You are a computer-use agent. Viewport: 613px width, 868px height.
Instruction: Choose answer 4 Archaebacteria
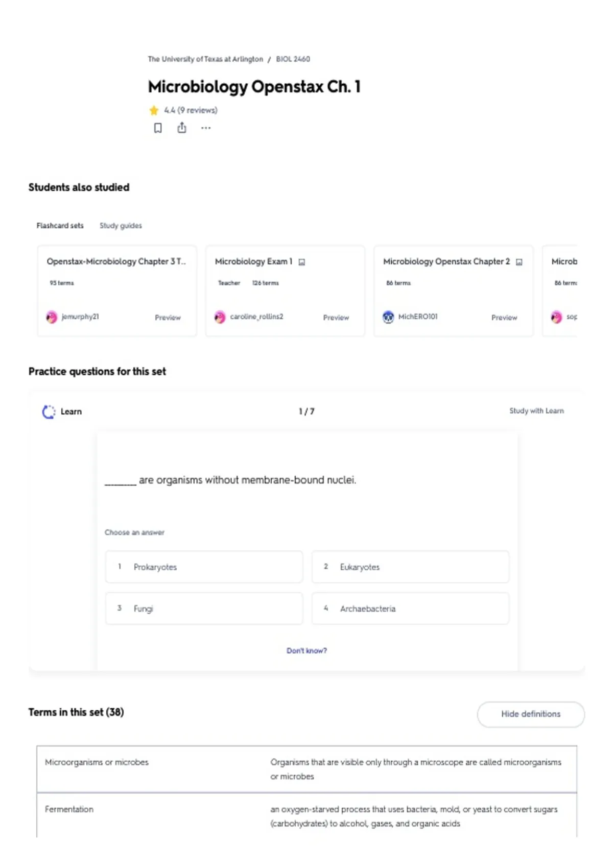(410, 609)
